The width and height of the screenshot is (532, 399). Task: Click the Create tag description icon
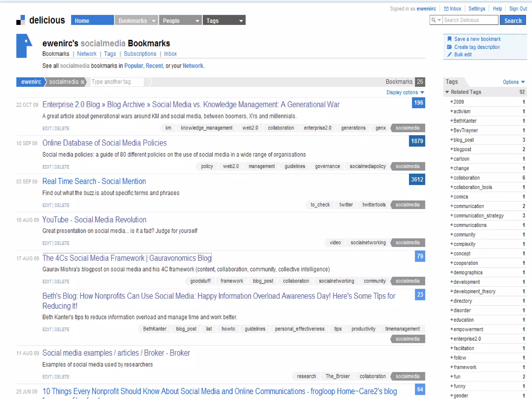click(449, 47)
